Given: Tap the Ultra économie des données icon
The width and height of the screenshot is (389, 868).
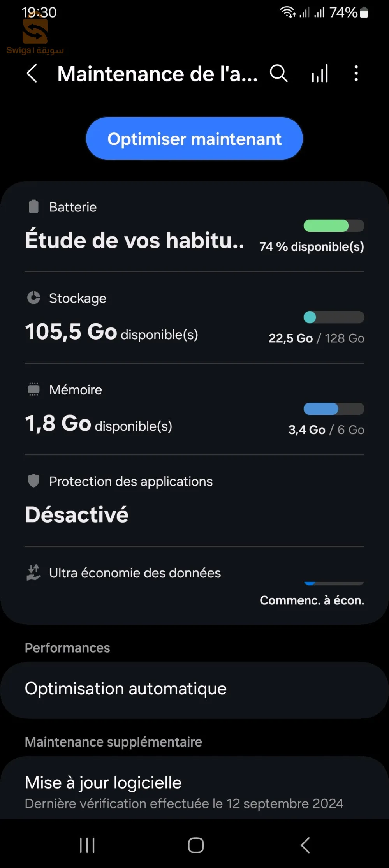Looking at the screenshot, I should tap(34, 572).
